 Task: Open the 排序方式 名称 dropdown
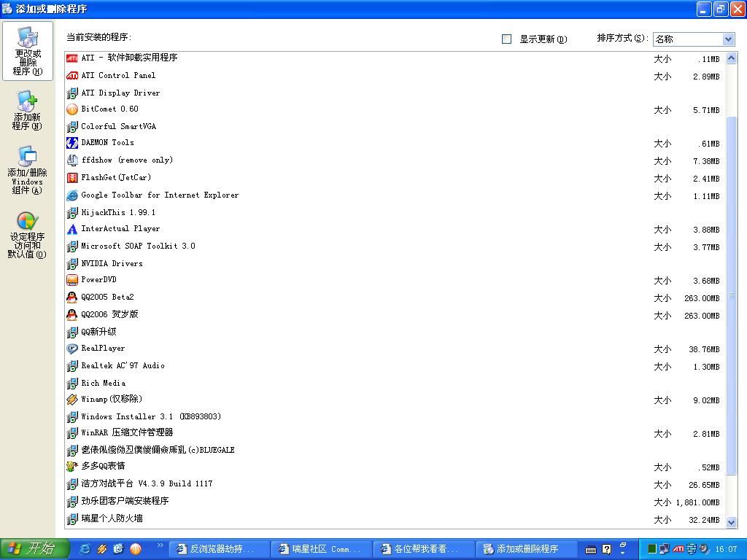pyautogui.click(x=694, y=39)
